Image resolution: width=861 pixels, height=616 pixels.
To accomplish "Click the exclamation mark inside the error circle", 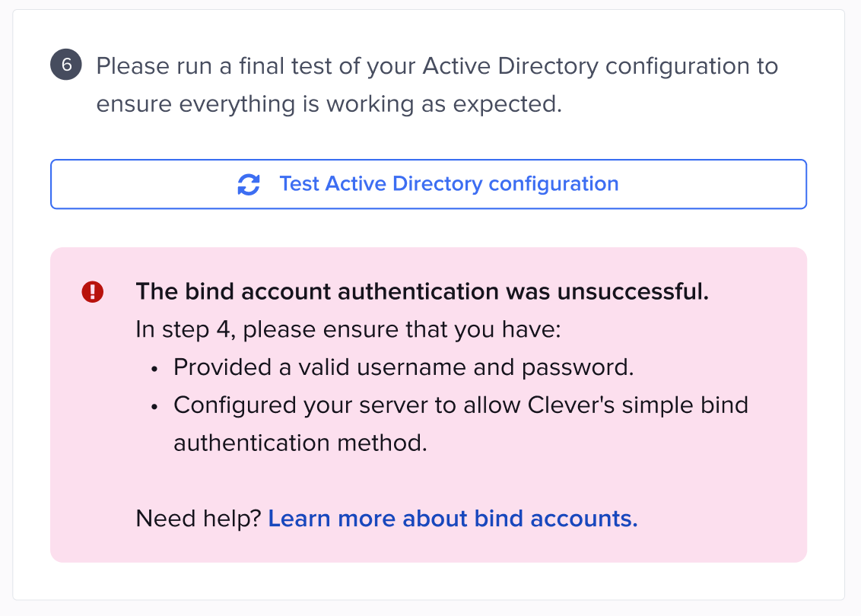I will click(x=92, y=291).
